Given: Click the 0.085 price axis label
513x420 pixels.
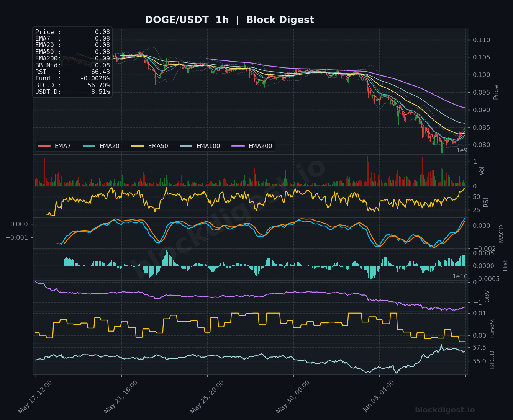Looking at the screenshot, I should coord(481,128).
